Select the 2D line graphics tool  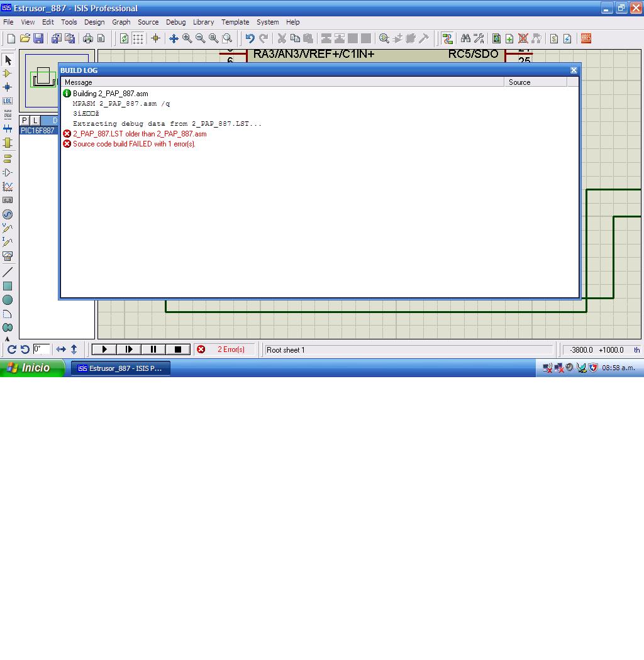click(8, 272)
